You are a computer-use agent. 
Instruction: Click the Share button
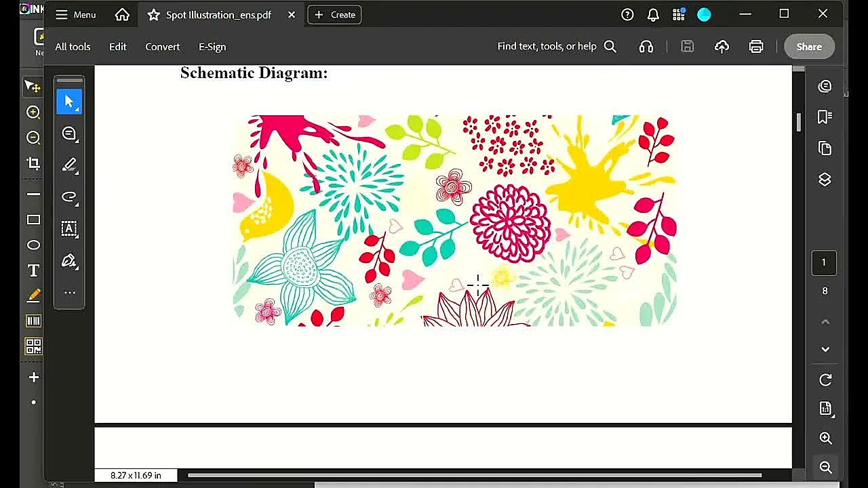809,47
